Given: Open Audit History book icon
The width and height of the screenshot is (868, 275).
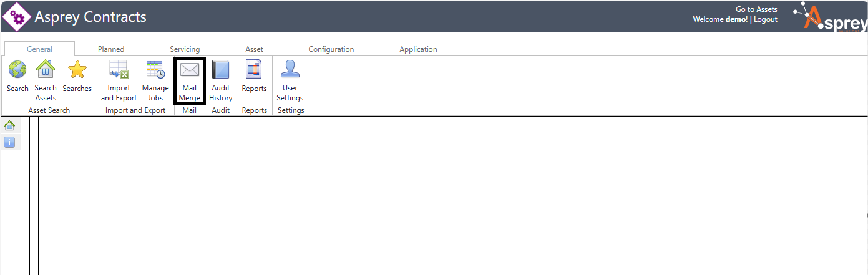Looking at the screenshot, I should (221, 70).
